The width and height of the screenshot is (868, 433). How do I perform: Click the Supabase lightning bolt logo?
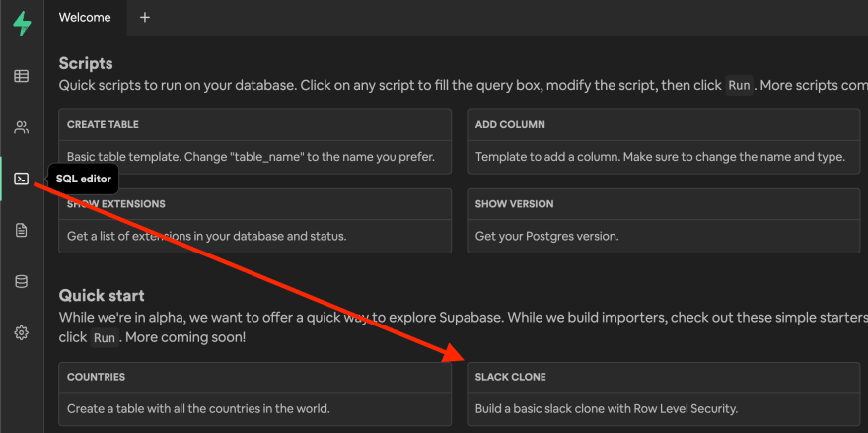pos(22,24)
